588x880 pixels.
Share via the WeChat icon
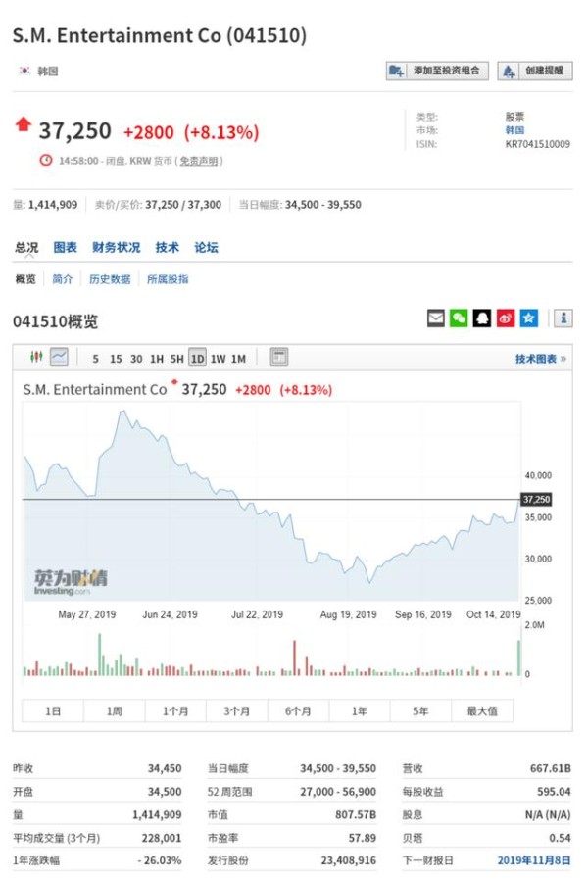[x=459, y=318]
